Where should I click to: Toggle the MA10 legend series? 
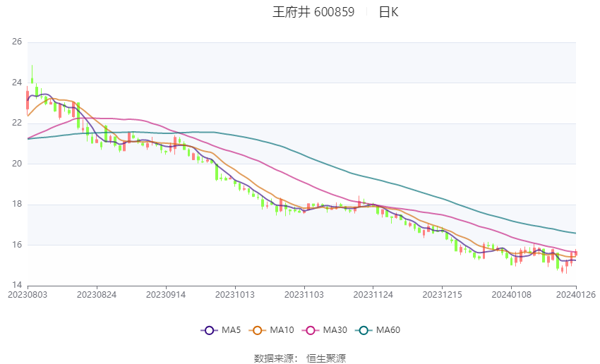click(271, 330)
